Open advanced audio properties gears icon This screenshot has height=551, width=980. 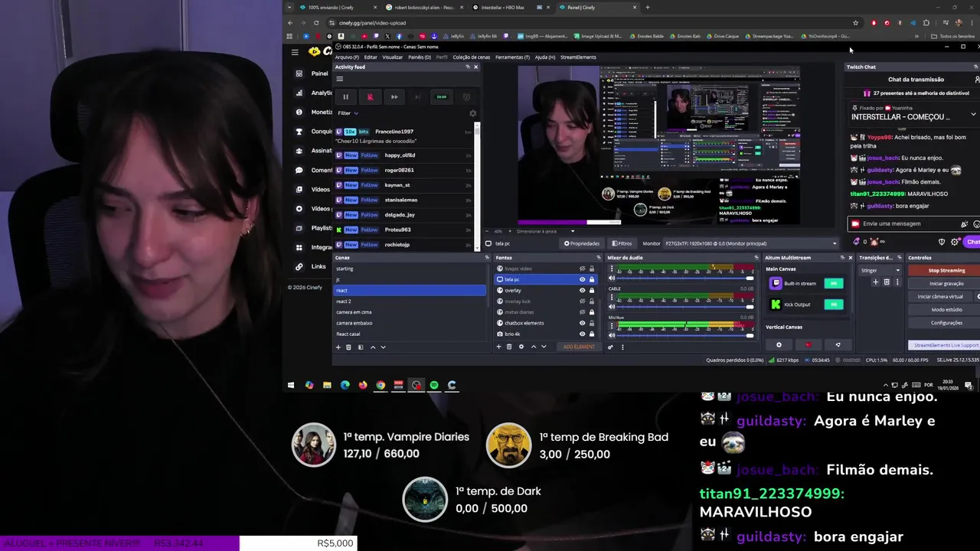click(610, 347)
